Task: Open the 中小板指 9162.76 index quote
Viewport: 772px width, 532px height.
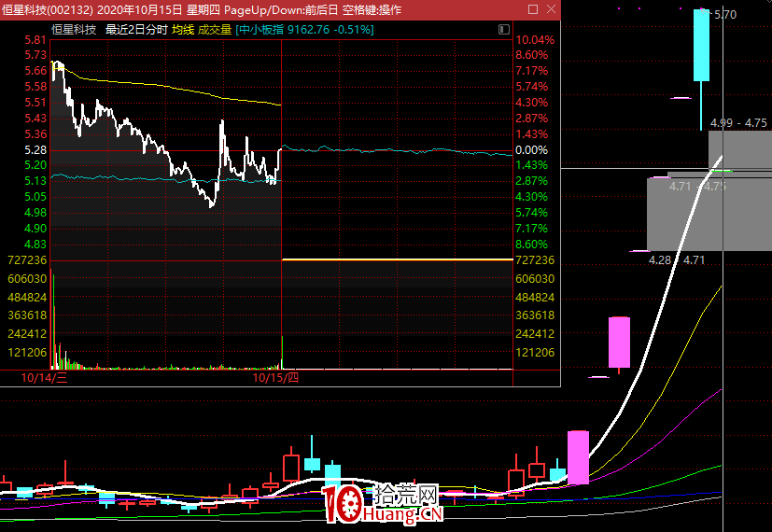Action: click(x=304, y=30)
